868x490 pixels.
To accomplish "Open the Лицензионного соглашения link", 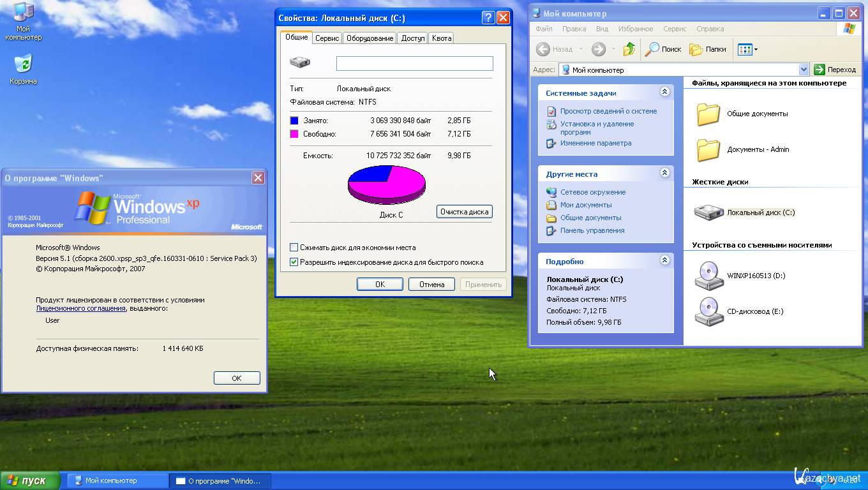I will 80,308.
